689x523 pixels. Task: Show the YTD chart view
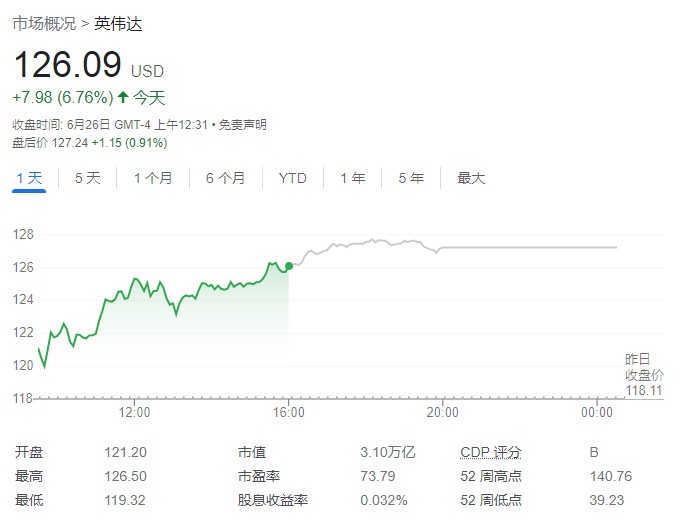point(292,178)
